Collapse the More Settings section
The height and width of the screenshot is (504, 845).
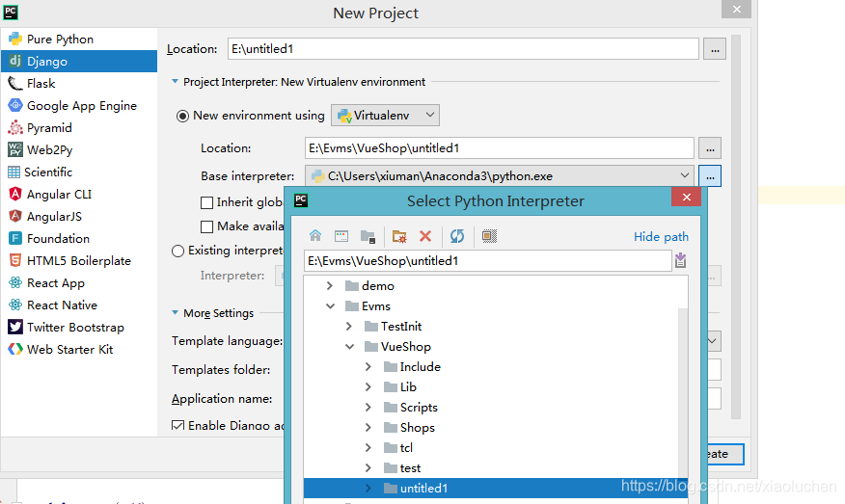(x=175, y=312)
